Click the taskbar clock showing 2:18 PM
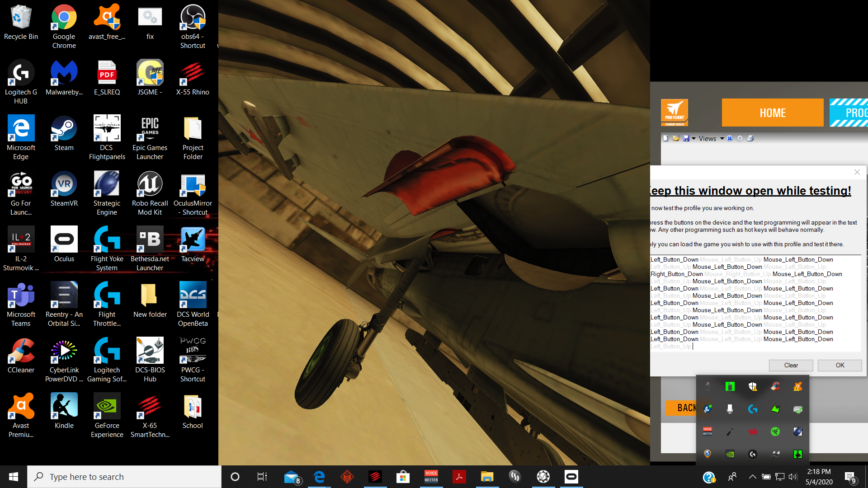The height and width of the screenshot is (488, 868). tap(819, 477)
